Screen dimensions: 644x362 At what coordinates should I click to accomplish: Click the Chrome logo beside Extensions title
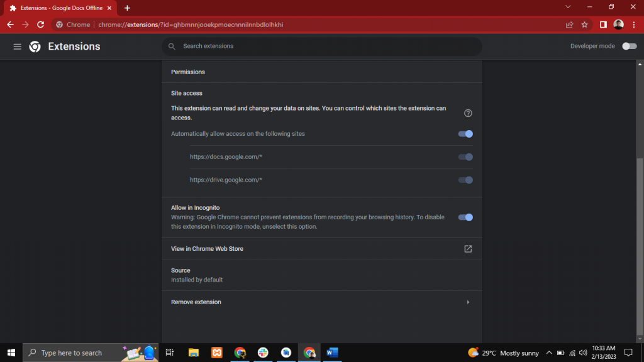[35, 47]
